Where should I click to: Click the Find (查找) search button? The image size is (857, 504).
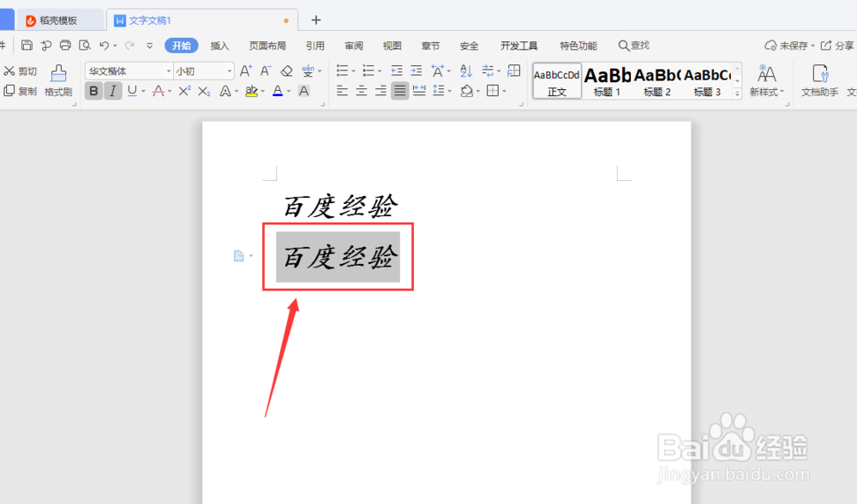click(634, 45)
